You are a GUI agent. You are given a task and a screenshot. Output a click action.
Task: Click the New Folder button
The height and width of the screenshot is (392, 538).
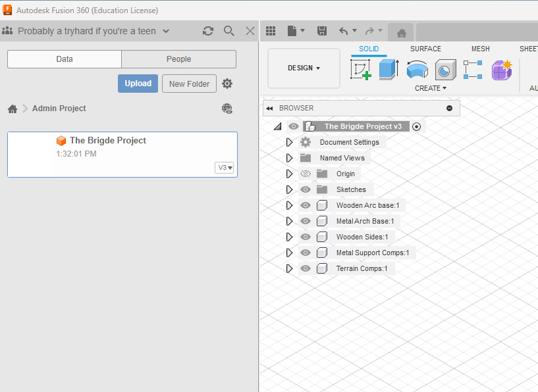[x=190, y=84]
